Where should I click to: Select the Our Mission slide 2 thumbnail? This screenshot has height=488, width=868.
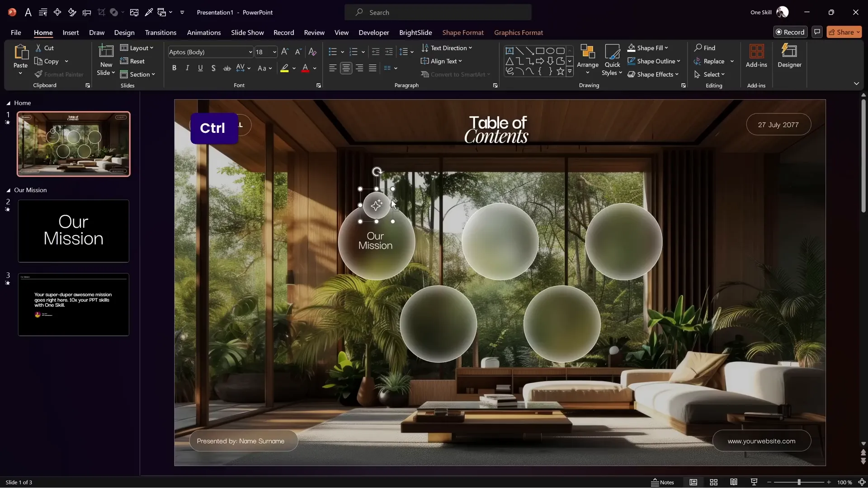74,231
